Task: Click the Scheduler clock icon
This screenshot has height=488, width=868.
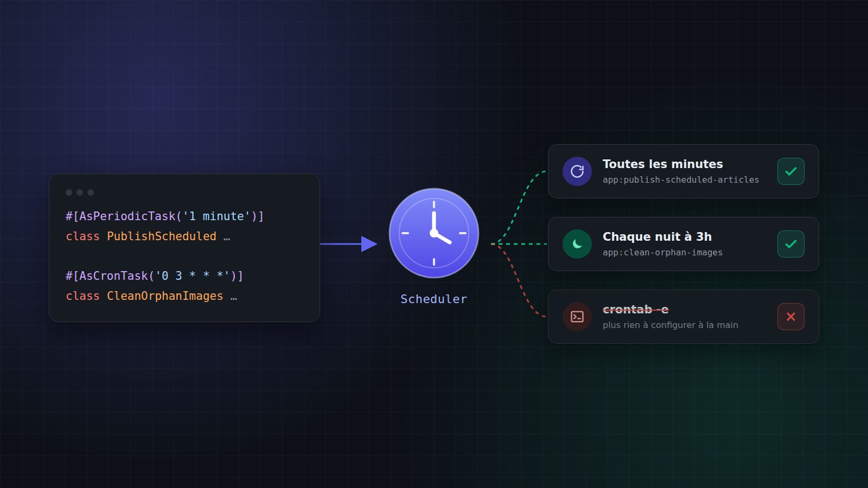Action: click(x=434, y=233)
